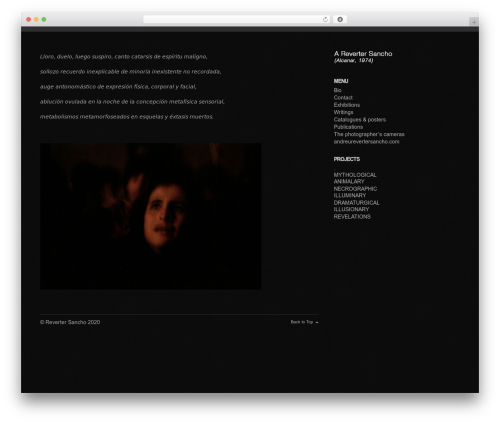Open the Publications page
Screen dimensions: 500x423
coord(348,127)
